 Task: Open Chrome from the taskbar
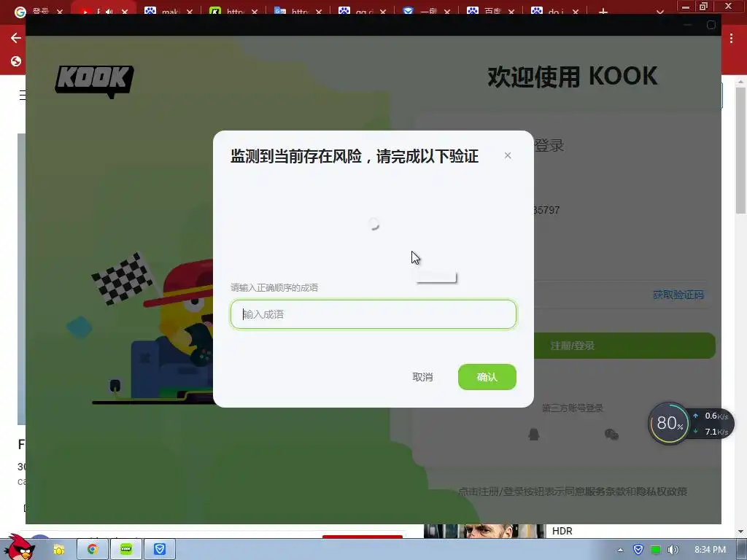pos(93,549)
